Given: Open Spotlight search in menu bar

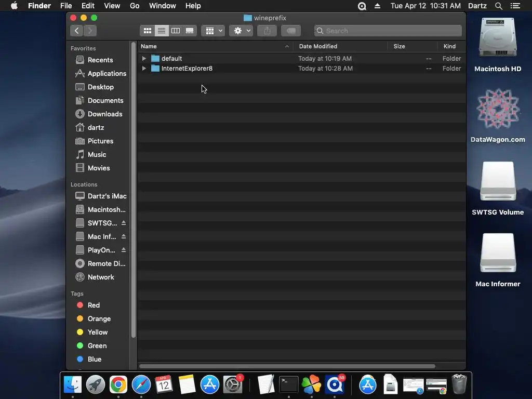Looking at the screenshot, I should tap(498, 6).
